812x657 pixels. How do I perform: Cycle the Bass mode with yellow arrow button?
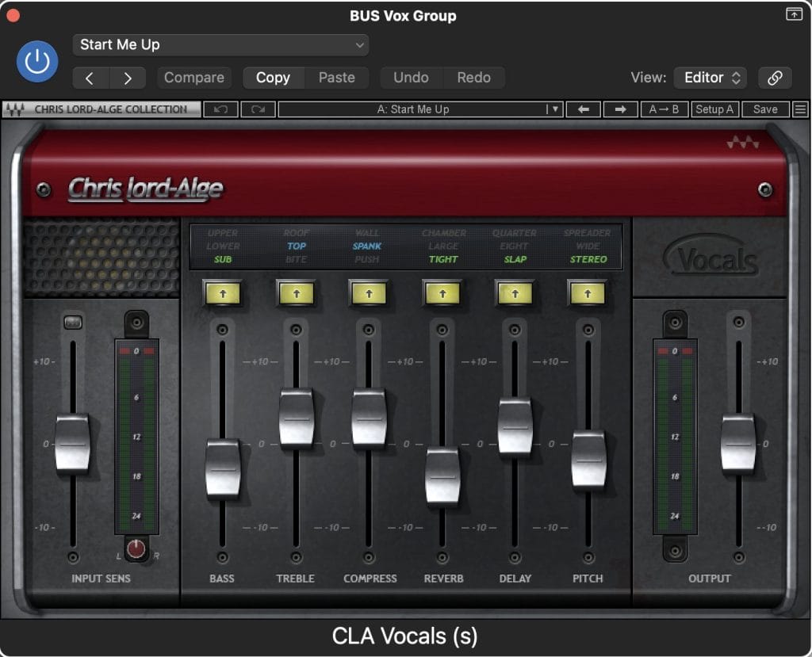[x=223, y=293]
